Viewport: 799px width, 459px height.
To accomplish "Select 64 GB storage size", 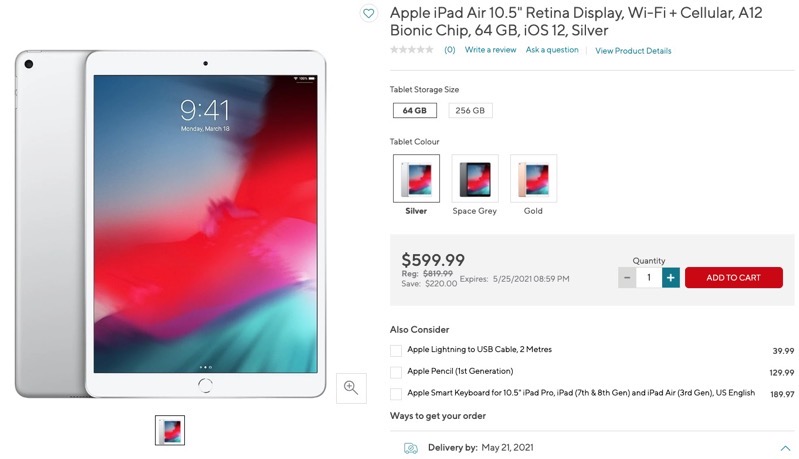I will 415,111.
